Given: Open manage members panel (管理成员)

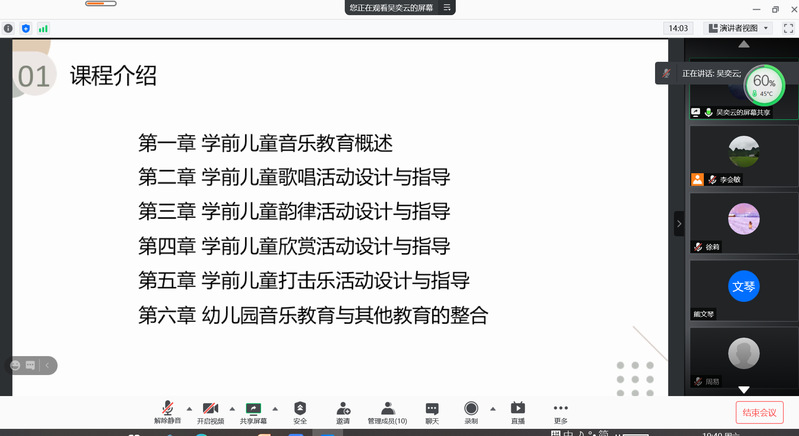Looking at the screenshot, I should pyautogui.click(x=387, y=409).
